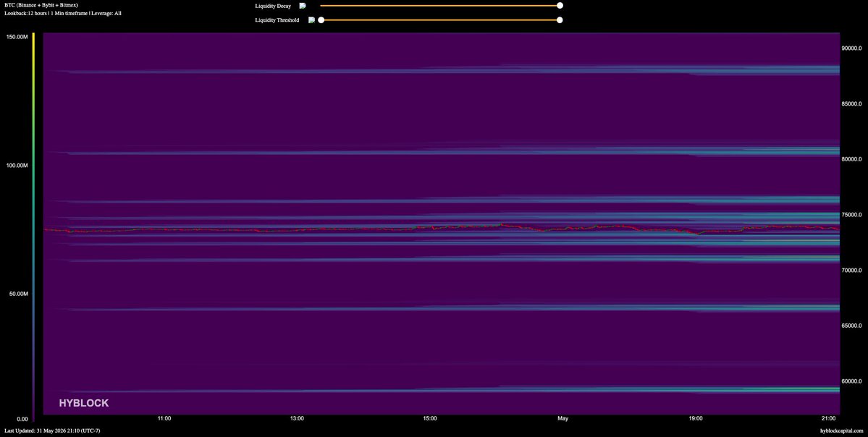Click the right handle of Liquidity Threshold slider

coord(560,20)
